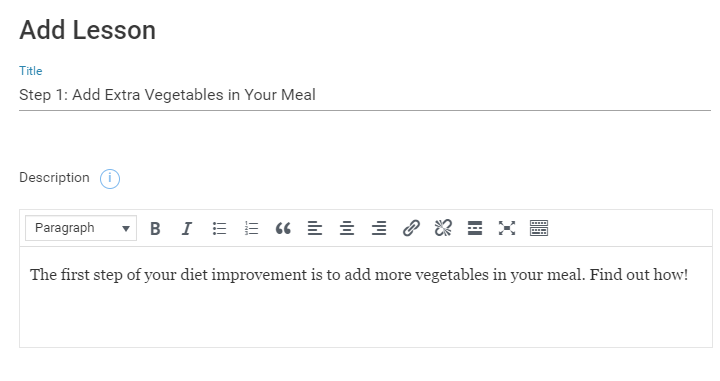Click the Description info circle icon
The height and width of the screenshot is (381, 720).
(110, 179)
